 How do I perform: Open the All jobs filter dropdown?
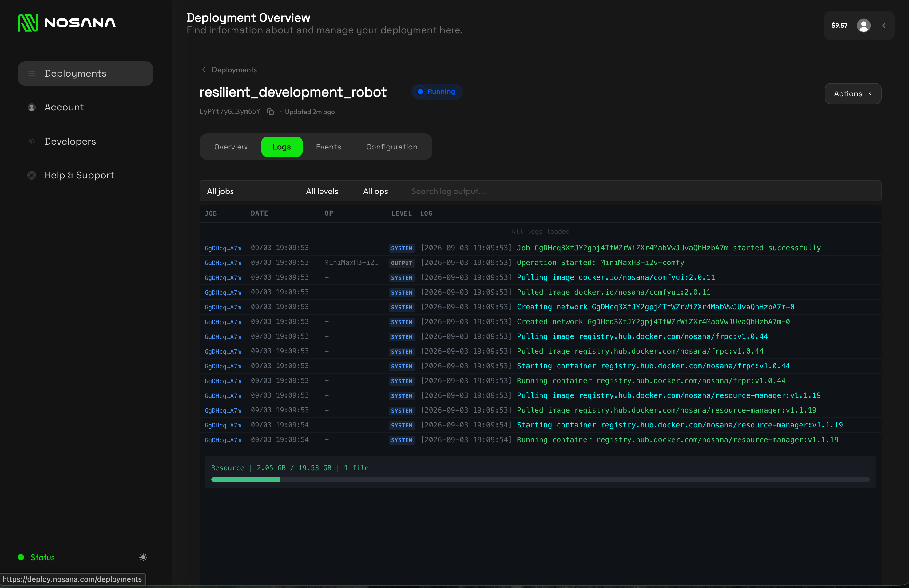coord(249,191)
